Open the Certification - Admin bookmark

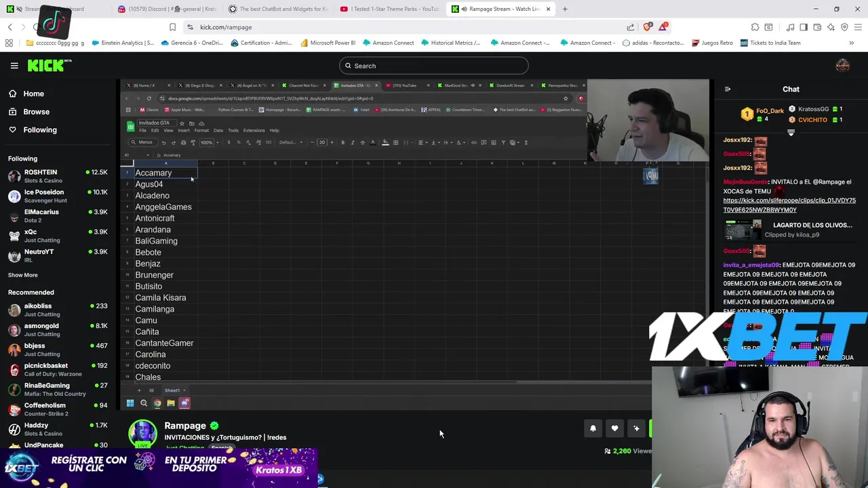coord(261,43)
